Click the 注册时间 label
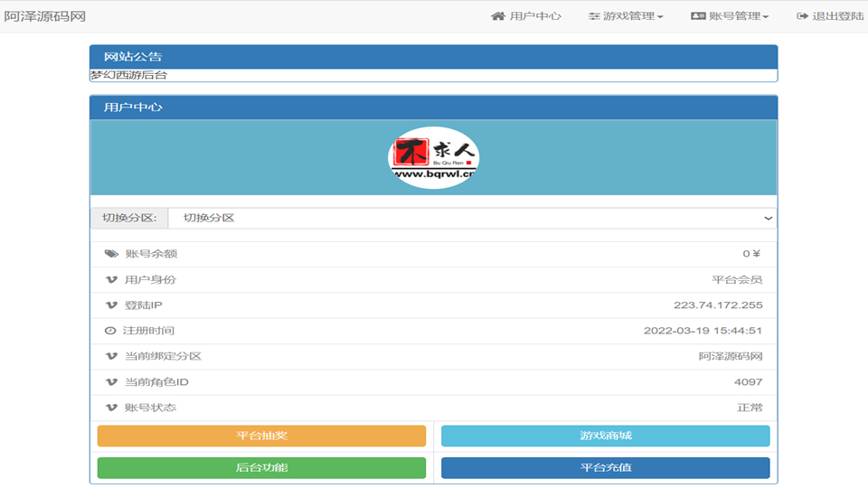868x488 pixels. [148, 331]
